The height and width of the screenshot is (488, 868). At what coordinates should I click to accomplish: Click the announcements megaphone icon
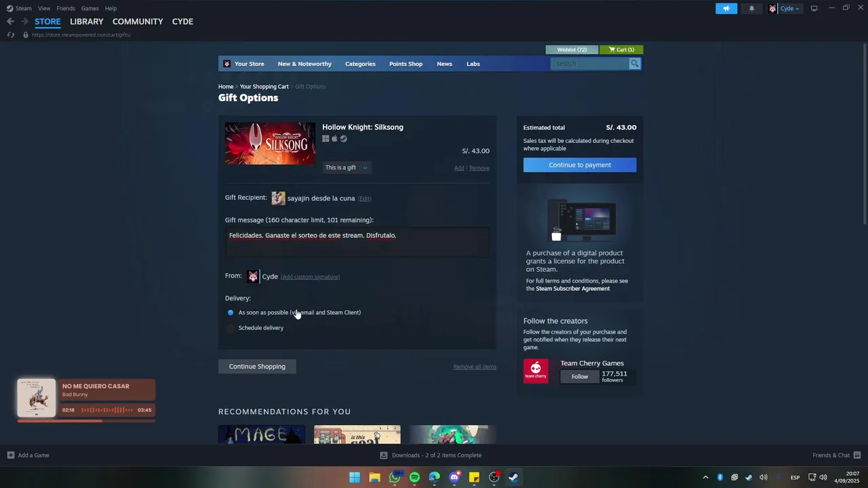click(x=726, y=8)
